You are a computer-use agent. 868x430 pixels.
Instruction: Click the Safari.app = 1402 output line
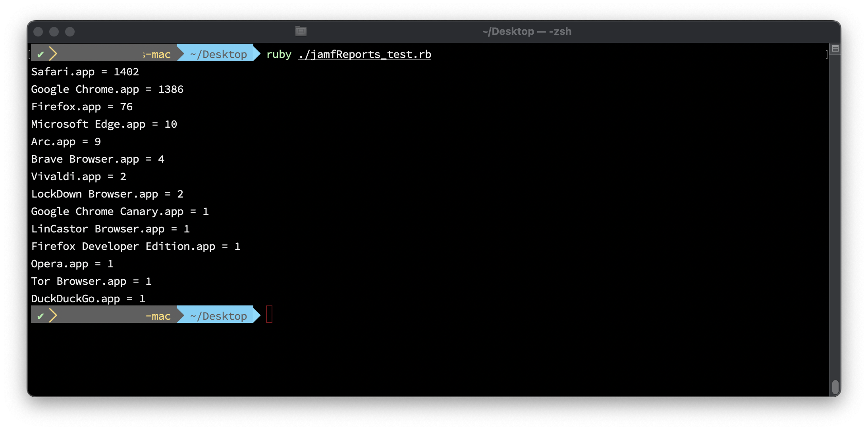pyautogui.click(x=85, y=72)
